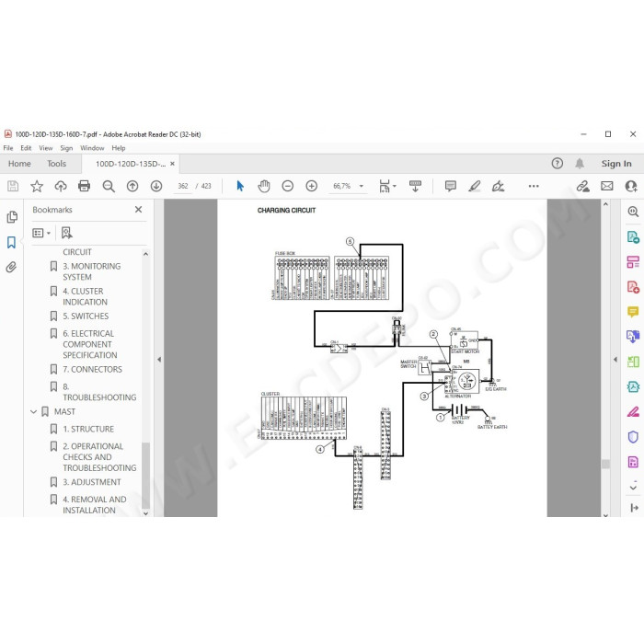The width and height of the screenshot is (644, 644).
Task: Open 6. ELECTRICAL COMPONENT SPECIFICATION bookmark
Action: tap(89, 344)
